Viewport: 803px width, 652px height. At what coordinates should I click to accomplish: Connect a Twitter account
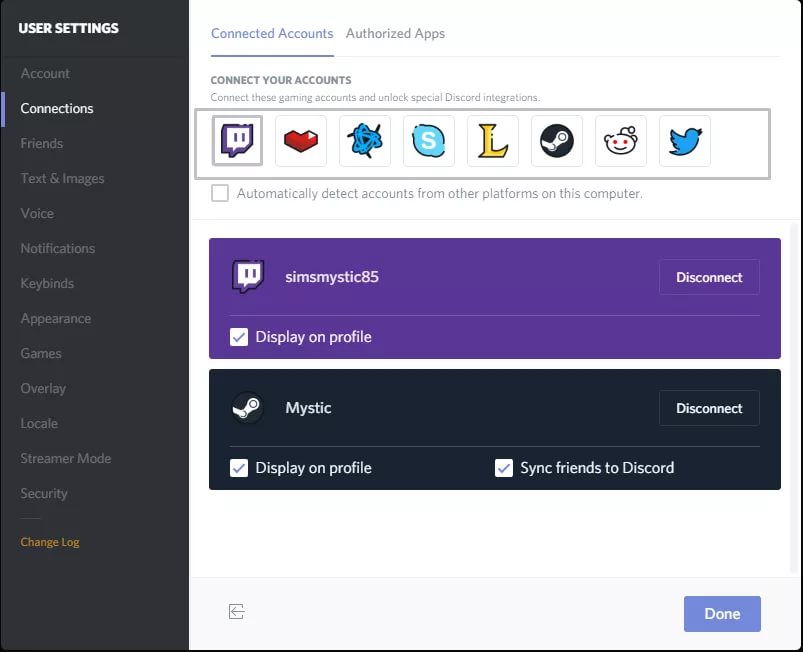coord(685,140)
